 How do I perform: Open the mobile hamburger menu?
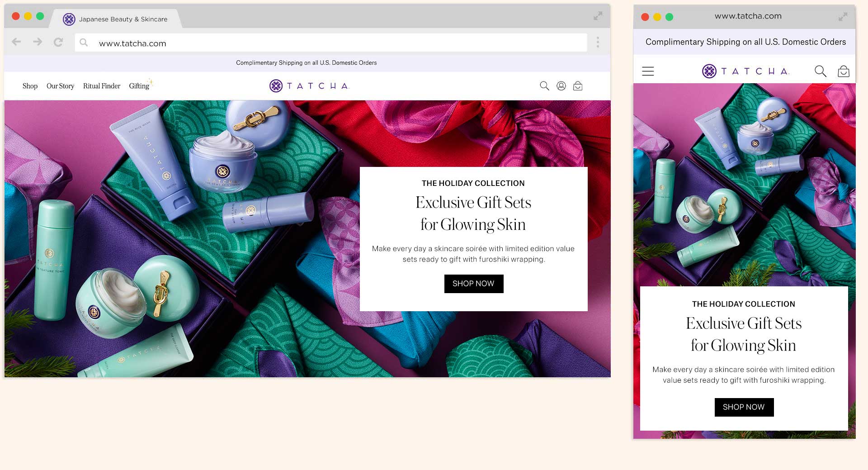[x=648, y=71]
